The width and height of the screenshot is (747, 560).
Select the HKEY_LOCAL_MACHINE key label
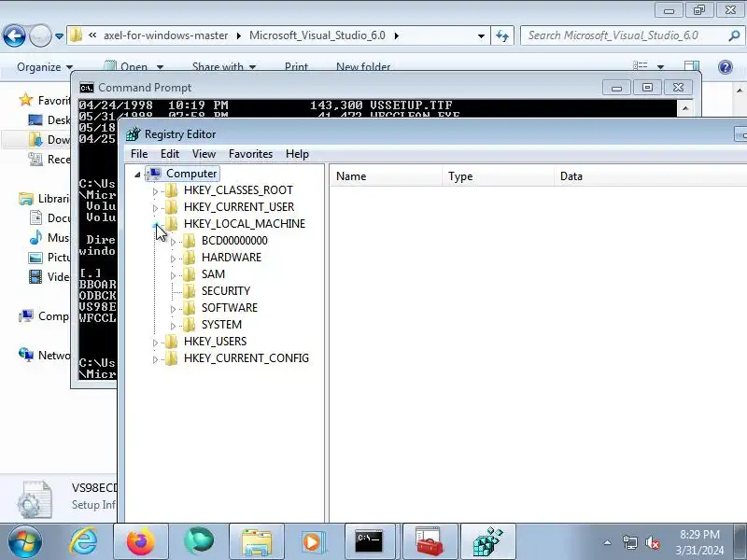(245, 224)
